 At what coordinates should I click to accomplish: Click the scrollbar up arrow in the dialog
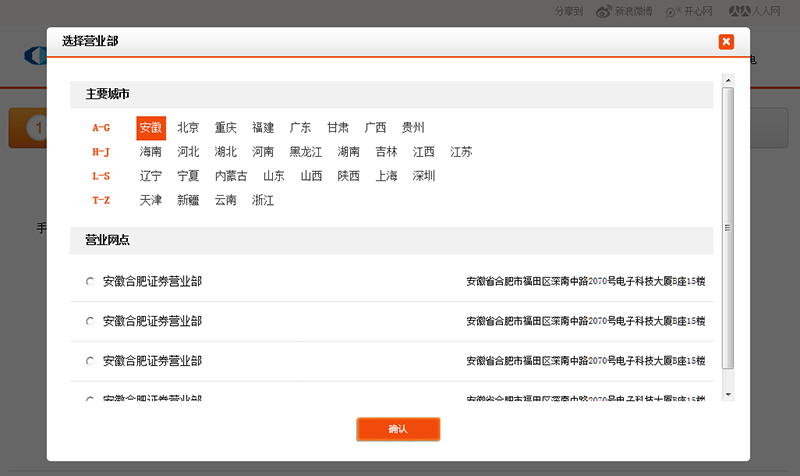[x=728, y=80]
